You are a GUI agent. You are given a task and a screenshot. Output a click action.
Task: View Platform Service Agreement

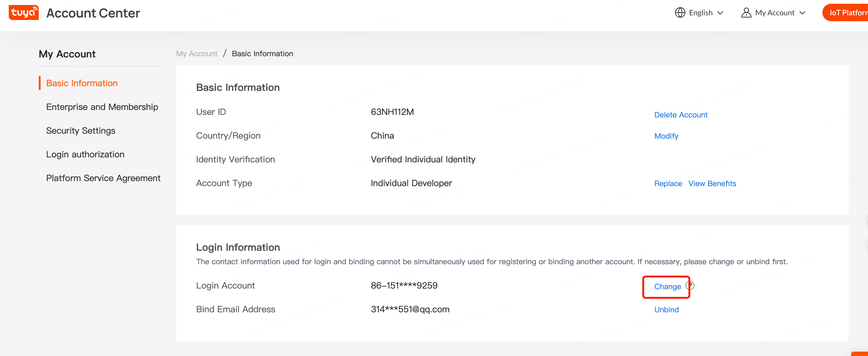[x=103, y=178]
